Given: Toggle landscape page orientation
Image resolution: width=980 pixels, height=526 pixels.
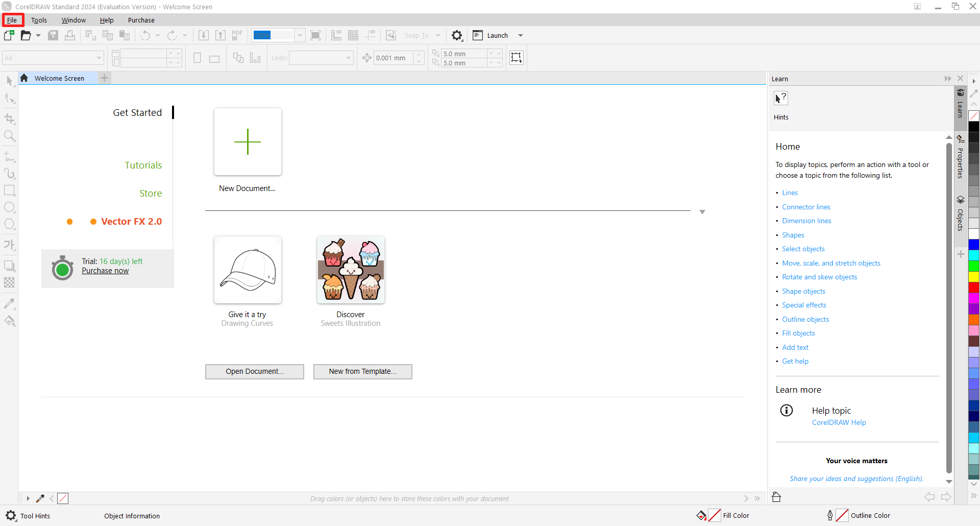Looking at the screenshot, I should [214, 59].
